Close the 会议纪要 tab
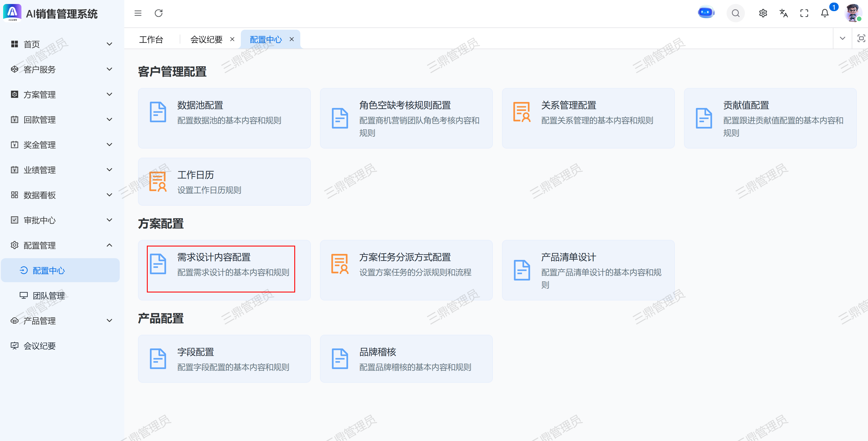The height and width of the screenshot is (441, 868). [x=232, y=39]
